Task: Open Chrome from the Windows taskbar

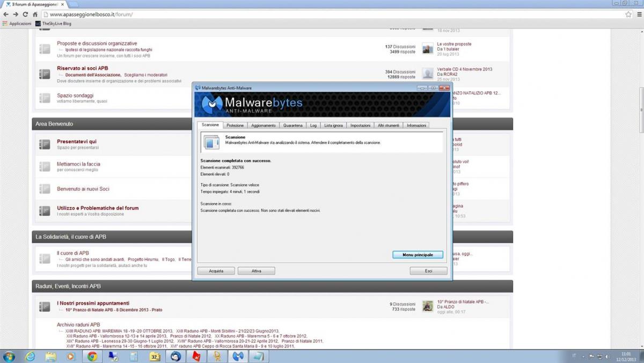Action: coord(92,356)
